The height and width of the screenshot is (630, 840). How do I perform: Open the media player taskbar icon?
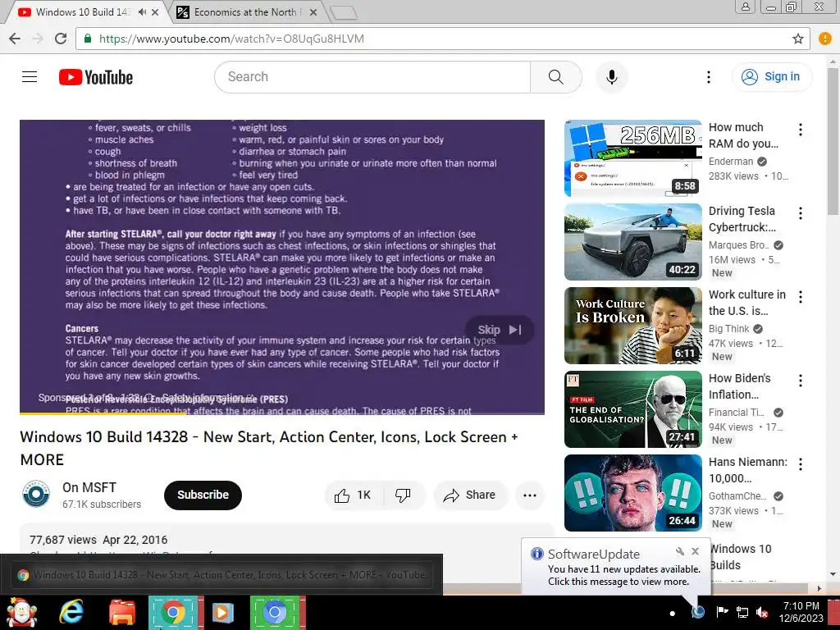223,612
